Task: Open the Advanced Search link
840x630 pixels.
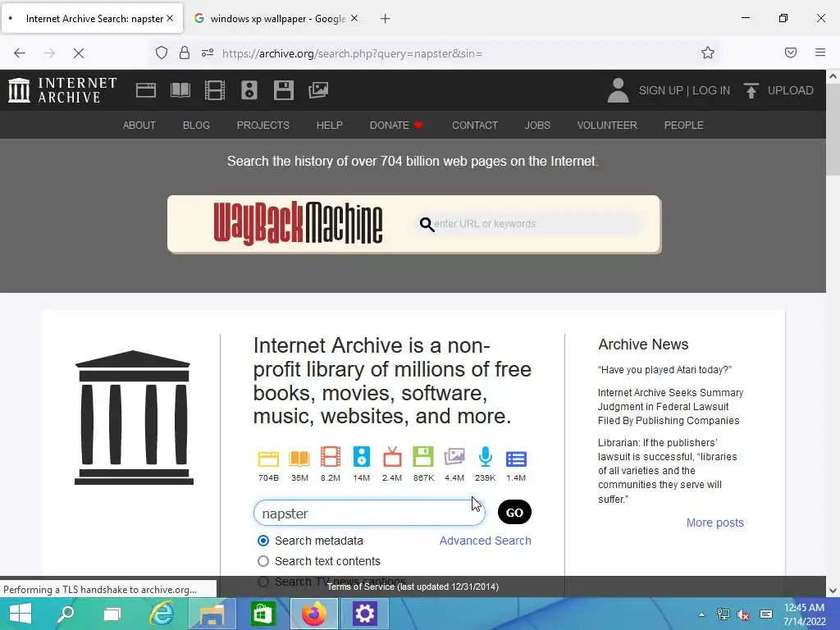Action: (486, 541)
